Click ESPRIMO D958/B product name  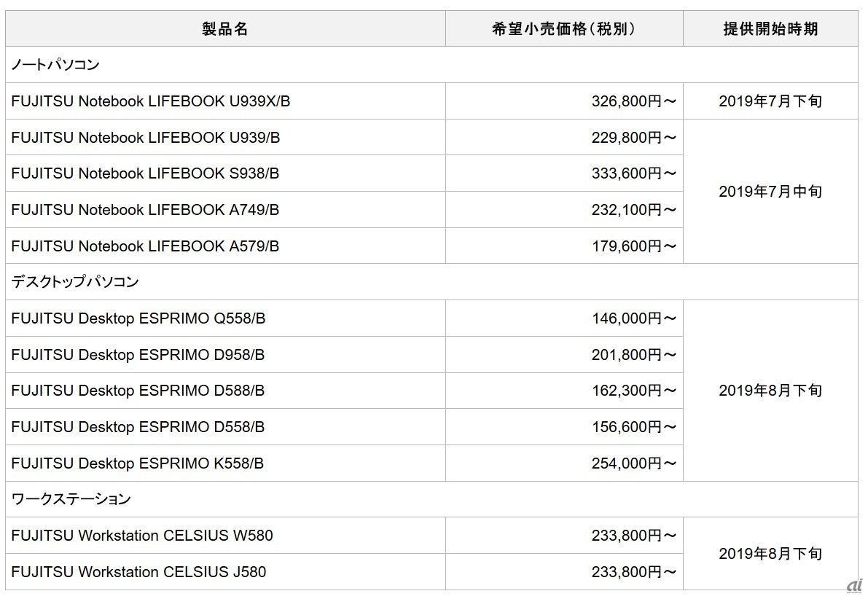138,355
